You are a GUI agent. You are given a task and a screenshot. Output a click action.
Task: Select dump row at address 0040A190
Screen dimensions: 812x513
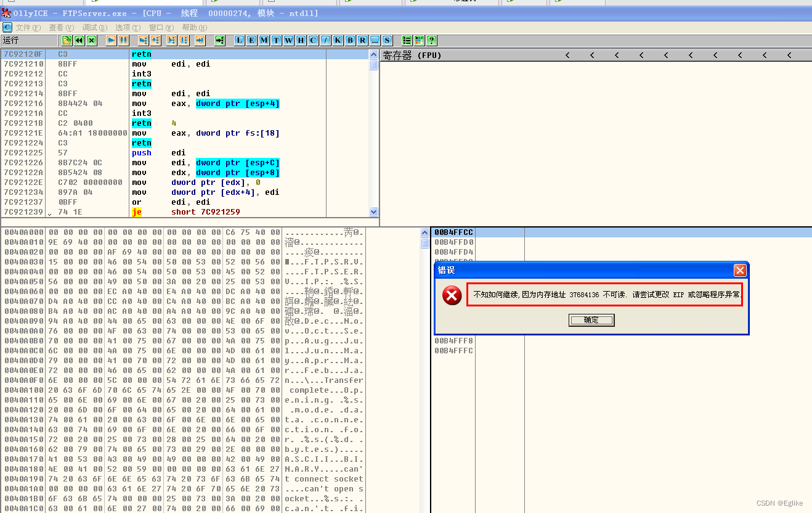[184, 479]
